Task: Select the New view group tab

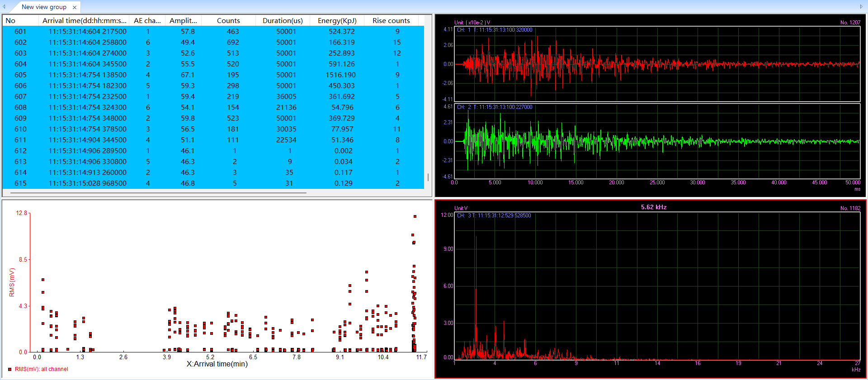Action: (44, 7)
